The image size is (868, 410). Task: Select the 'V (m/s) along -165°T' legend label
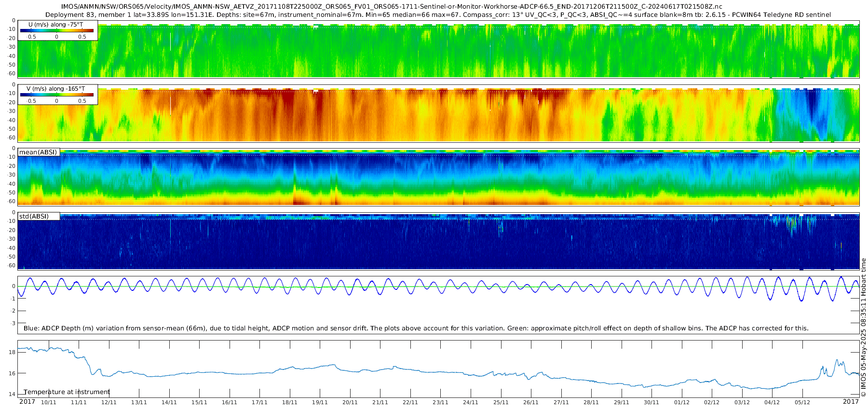[x=56, y=89]
